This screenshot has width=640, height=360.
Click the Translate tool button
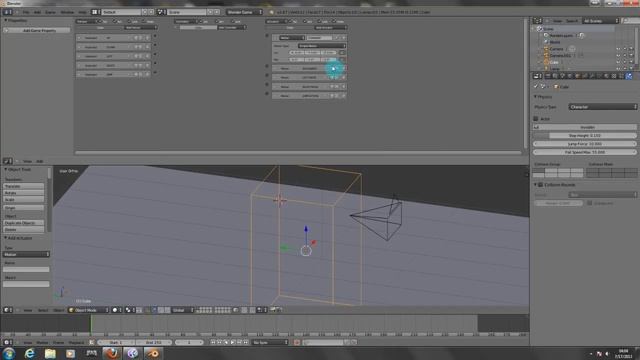[x=24, y=186]
